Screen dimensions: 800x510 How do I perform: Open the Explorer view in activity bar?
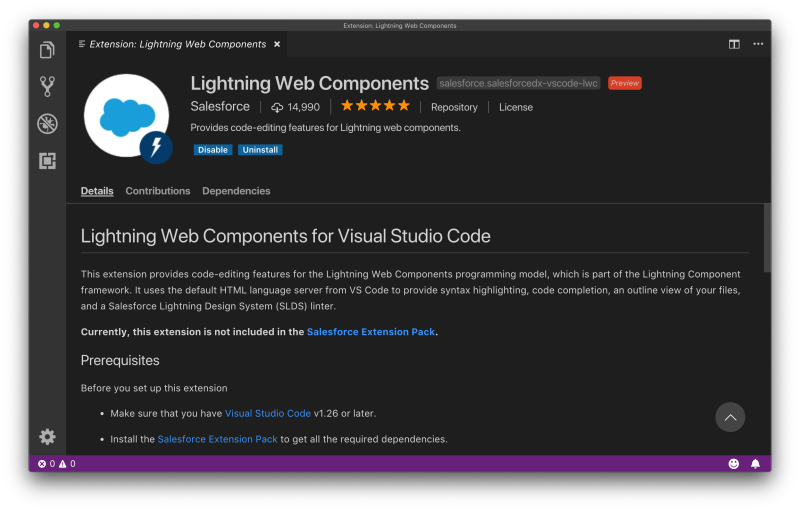pyautogui.click(x=47, y=50)
